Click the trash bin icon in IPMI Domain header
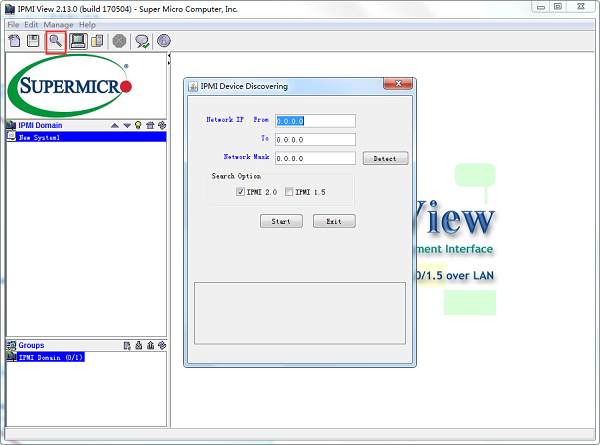Image resolution: width=600 pixels, height=445 pixels. (150, 125)
